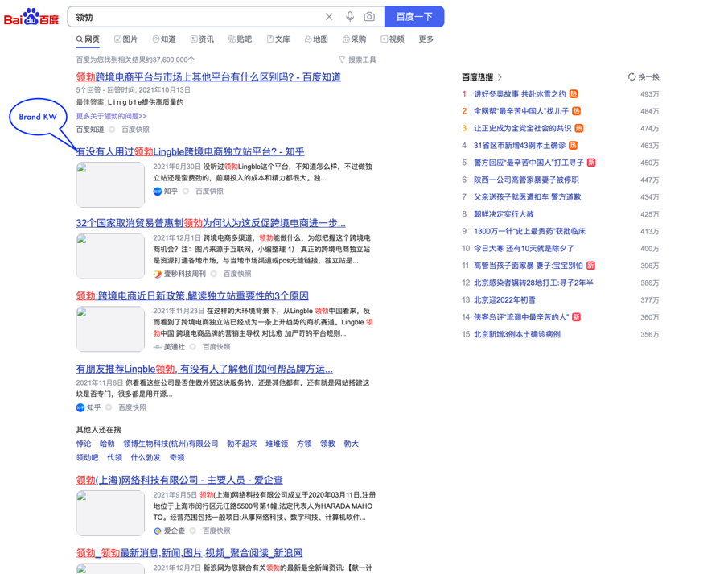Screen dimensions: 728x574
Task: Open the 资讯 tab
Action: point(202,39)
